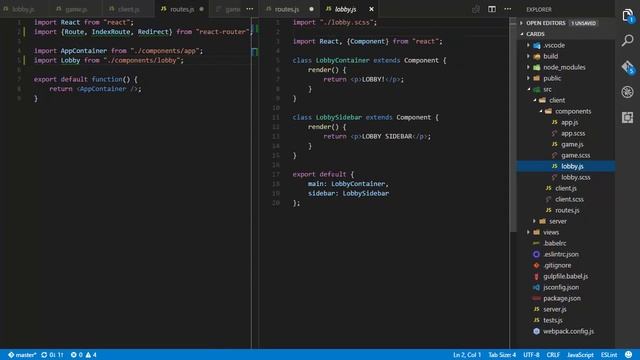Viewport: 640px width, 360px height.
Task: Click the open changes icon in the editor toolbar
Action: [x=476, y=9]
